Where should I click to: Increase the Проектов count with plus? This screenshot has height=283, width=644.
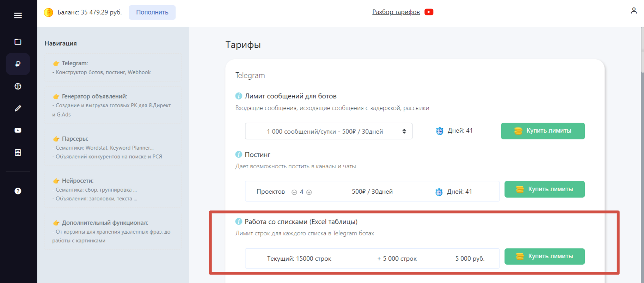(x=309, y=192)
